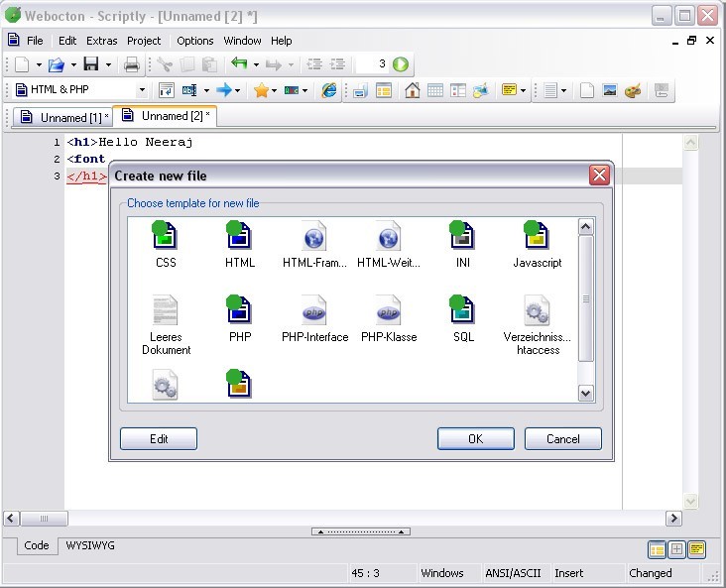The image size is (726, 588).
Task: Click the color palette icon
Action: pyautogui.click(x=633, y=90)
